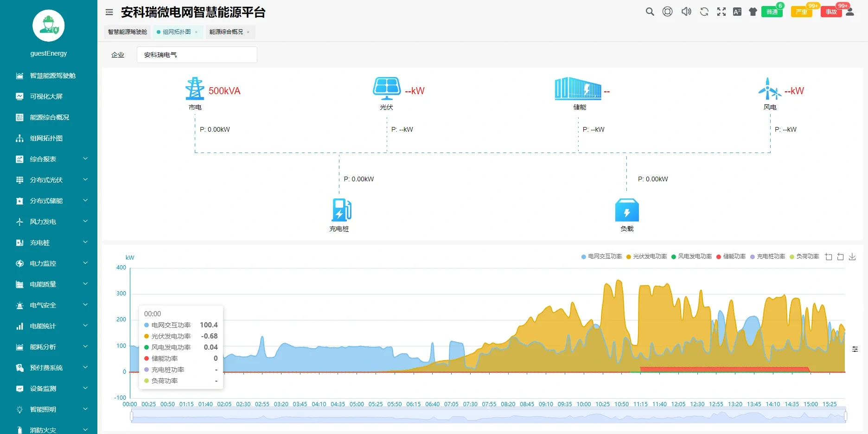This screenshot has width=868, height=434.
Task: Open the language switcher icon
Action: point(737,12)
